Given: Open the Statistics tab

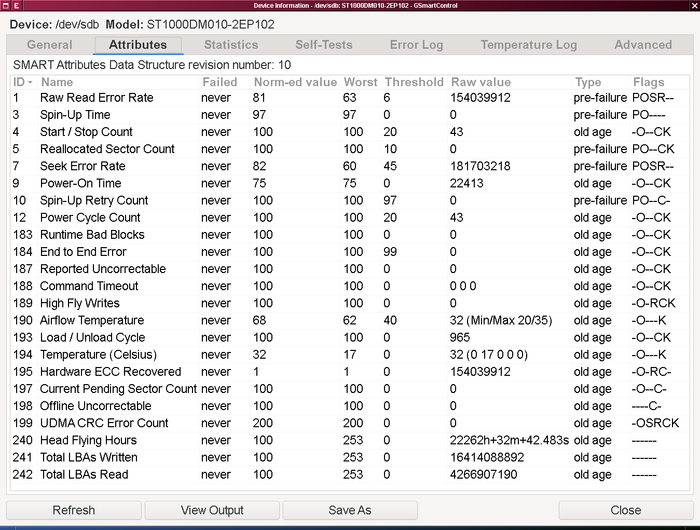Looking at the screenshot, I should (230, 45).
